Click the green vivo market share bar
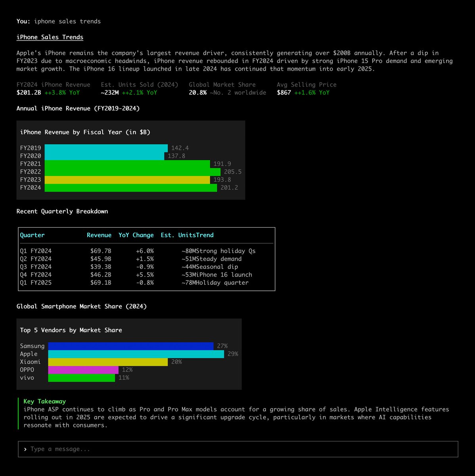475x476 pixels. [82, 378]
